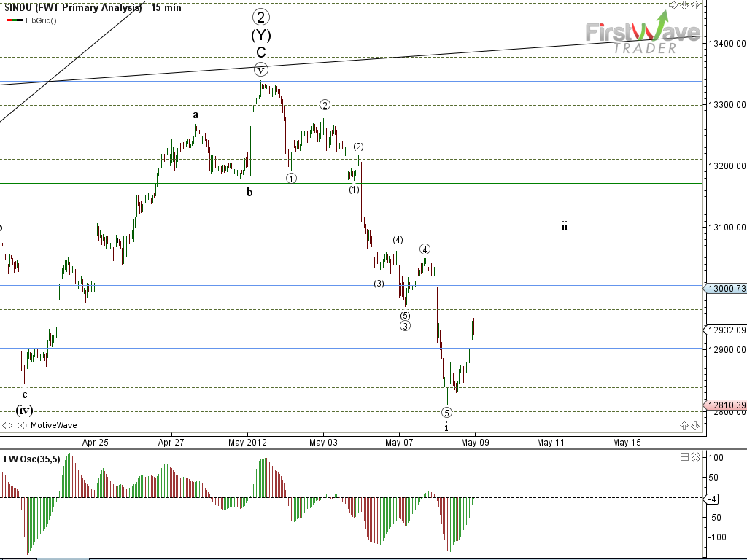Select the 13000.73 price marker on axis

click(724, 289)
